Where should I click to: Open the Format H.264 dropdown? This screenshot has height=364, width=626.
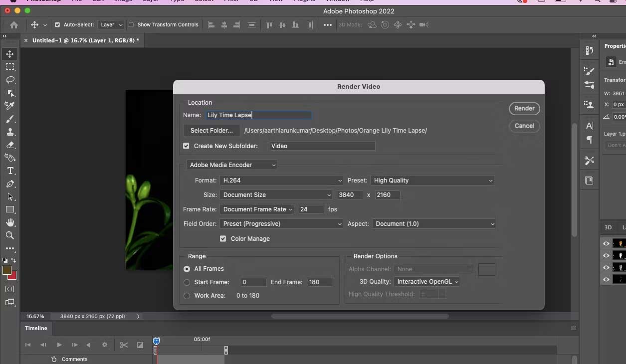[281, 181]
